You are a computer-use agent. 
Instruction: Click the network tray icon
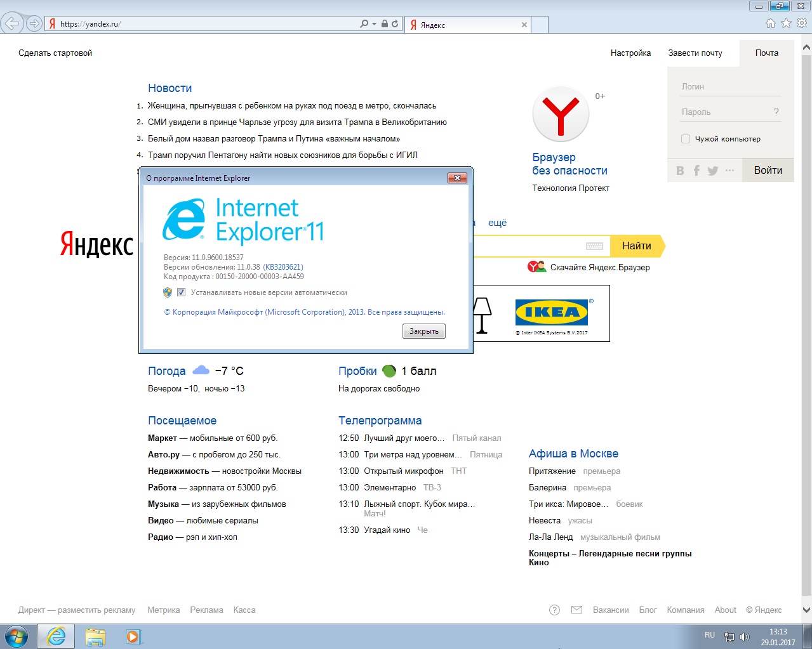coord(729,637)
